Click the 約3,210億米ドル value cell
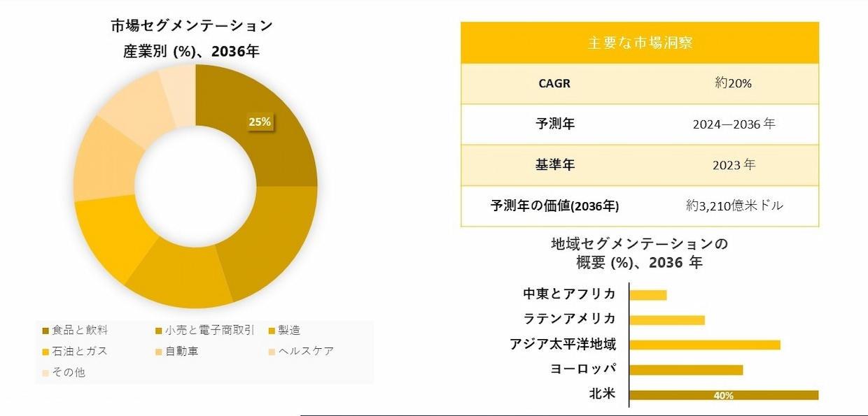The width and height of the screenshot is (868, 416). pyautogui.click(x=734, y=206)
